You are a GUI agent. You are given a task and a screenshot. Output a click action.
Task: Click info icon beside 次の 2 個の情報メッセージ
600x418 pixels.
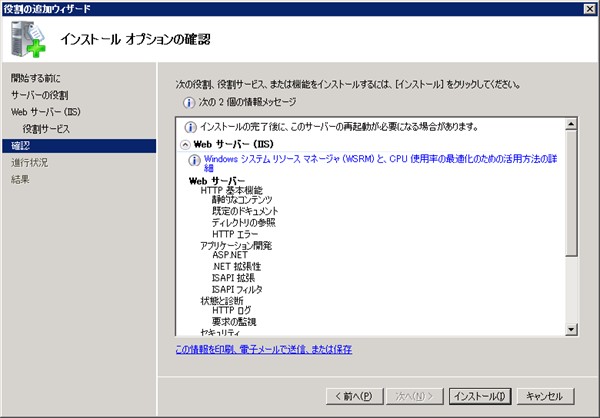point(189,103)
